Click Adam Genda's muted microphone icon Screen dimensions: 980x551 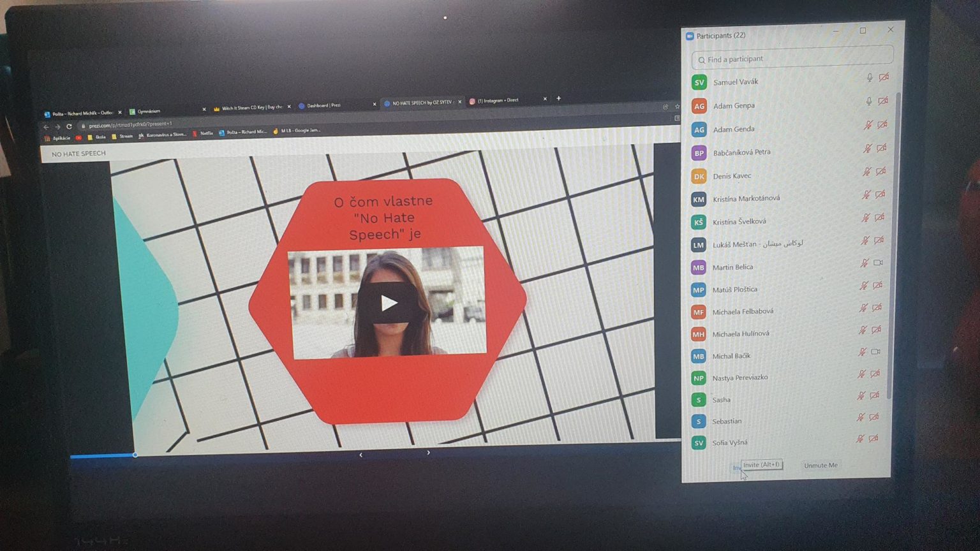pyautogui.click(x=868, y=125)
